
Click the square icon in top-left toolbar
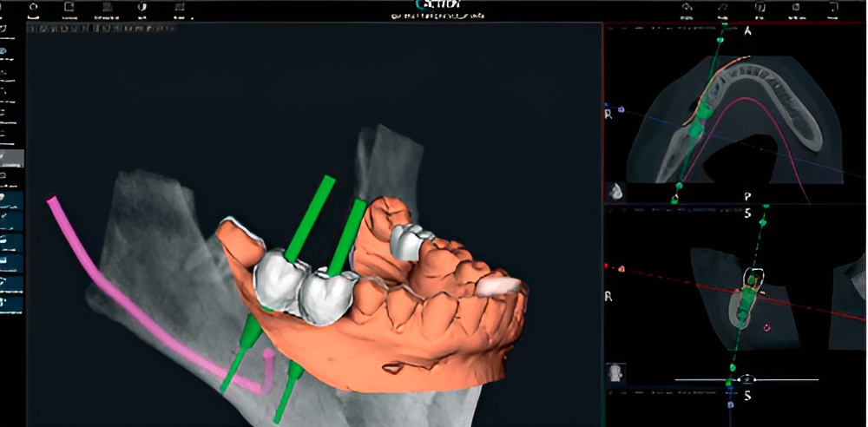click(x=69, y=6)
